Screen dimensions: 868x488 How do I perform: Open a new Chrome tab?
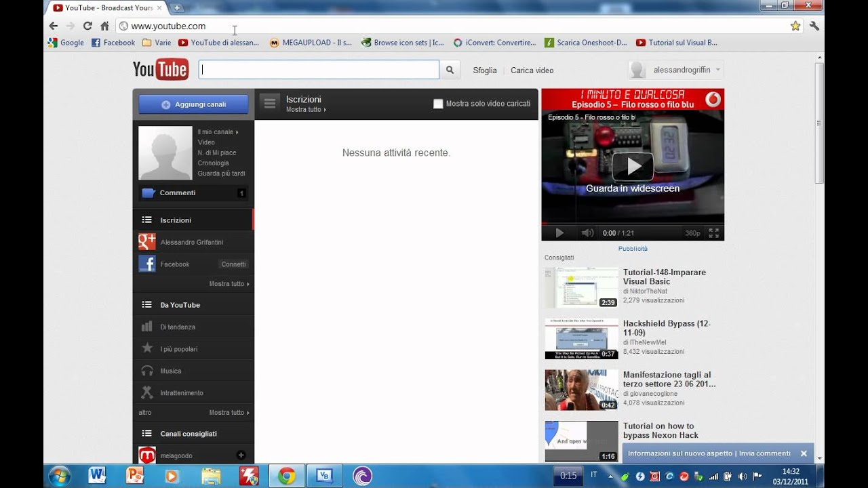click(177, 8)
